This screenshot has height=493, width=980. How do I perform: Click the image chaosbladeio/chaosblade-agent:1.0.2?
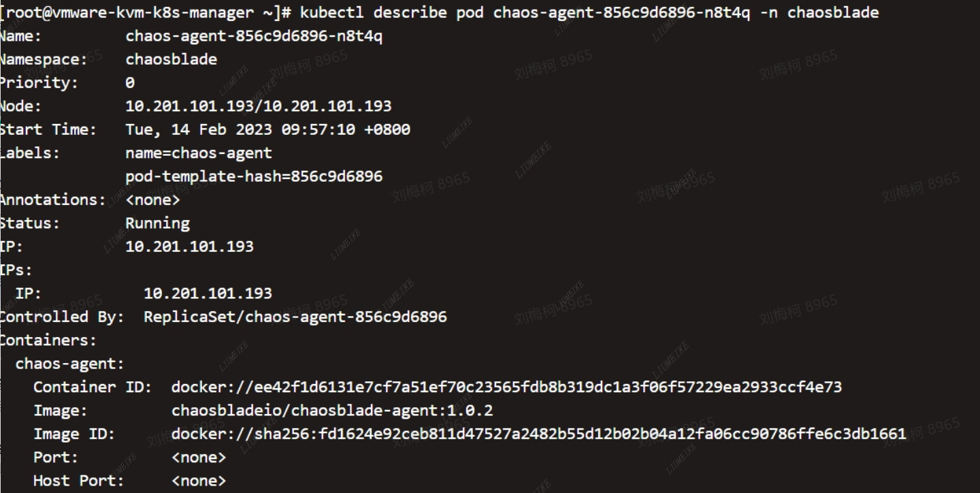[332, 411]
